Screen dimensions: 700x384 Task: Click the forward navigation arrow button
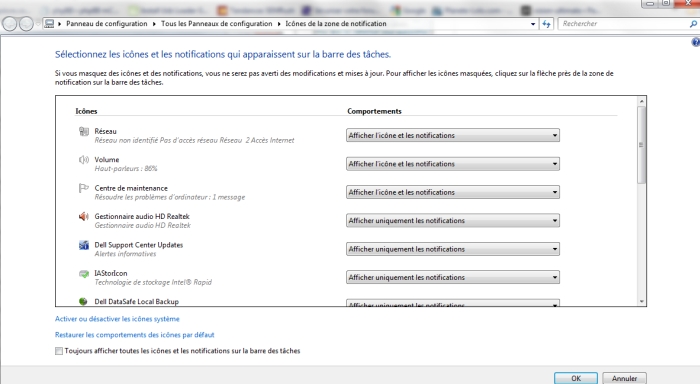point(26,24)
